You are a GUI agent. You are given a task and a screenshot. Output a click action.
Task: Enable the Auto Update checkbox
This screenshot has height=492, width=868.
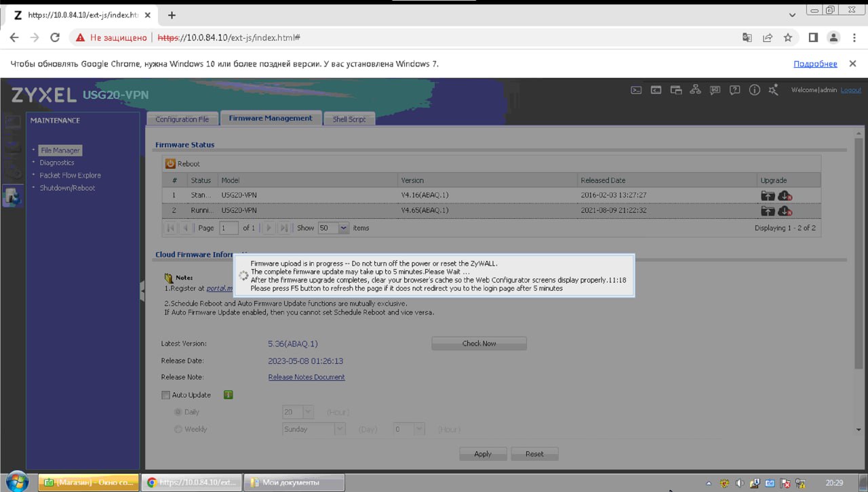[x=165, y=395]
